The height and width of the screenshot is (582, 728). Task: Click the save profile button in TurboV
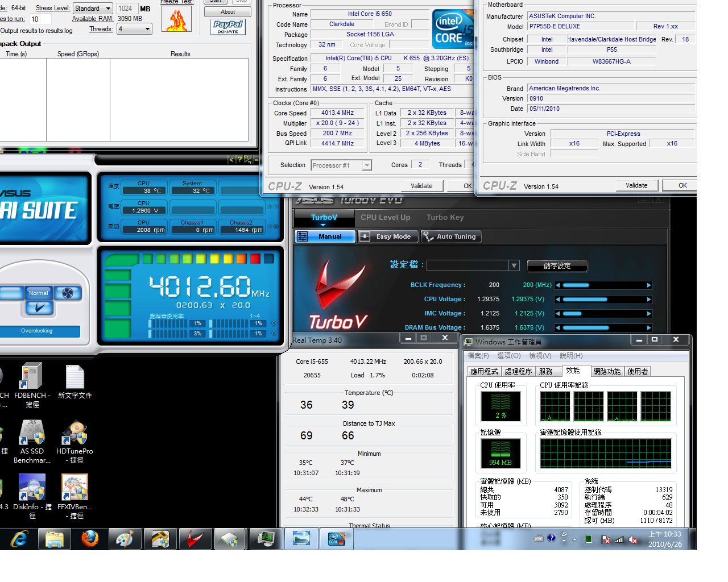[x=557, y=265]
